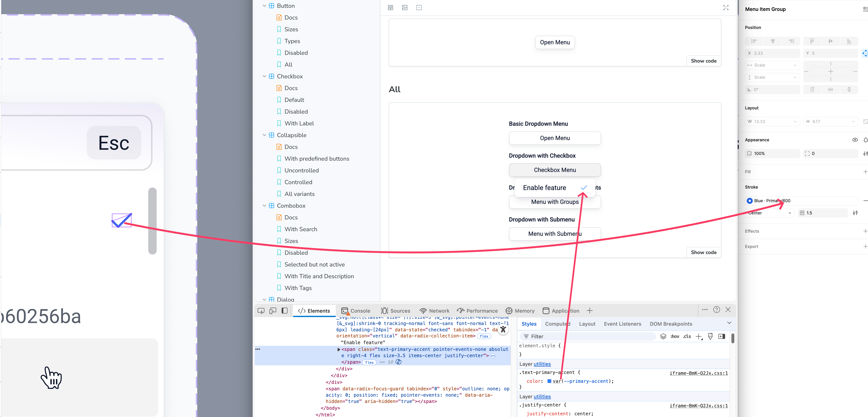
Task: Switch to grid view in story toolbar
Action: click(x=390, y=8)
